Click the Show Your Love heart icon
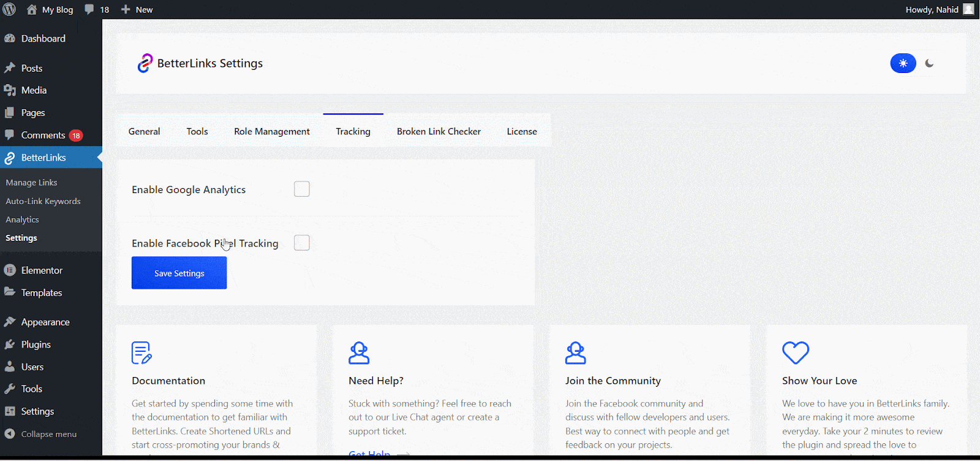 796,352
